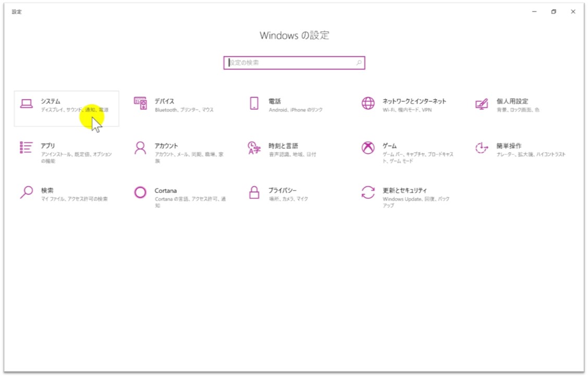Viewport: 588px width, 377px height.
Task: Click the ネットワークとインターネット globe icon
Action: 368,103
